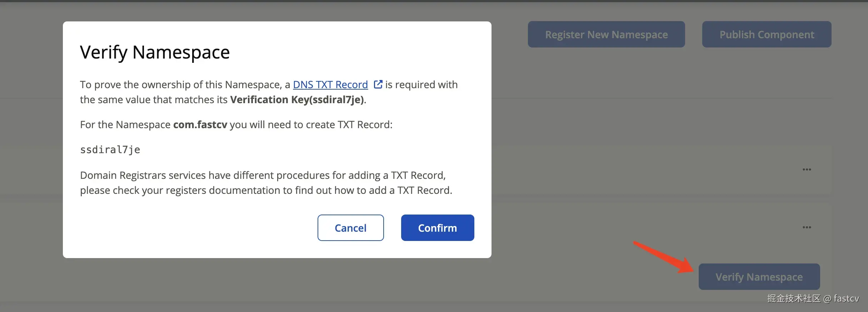The image size is (868, 312).
Task: Click the bold com.fastcv namespace name
Action: 200,125
